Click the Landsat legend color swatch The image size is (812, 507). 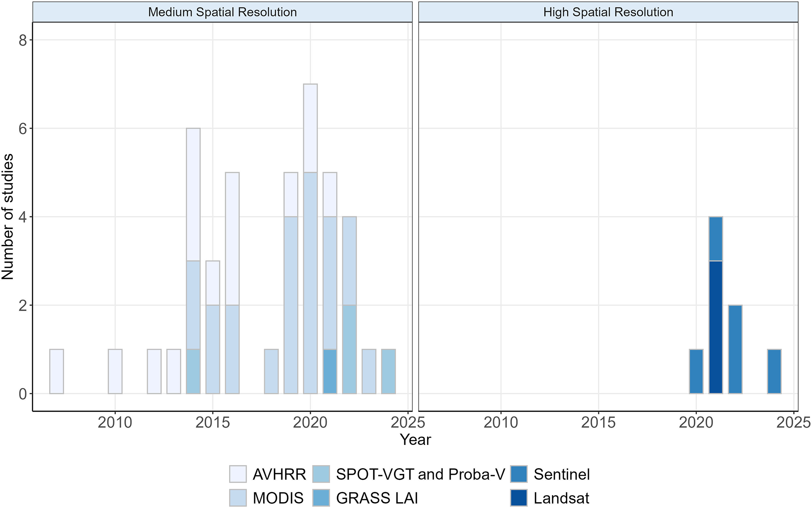point(519,498)
